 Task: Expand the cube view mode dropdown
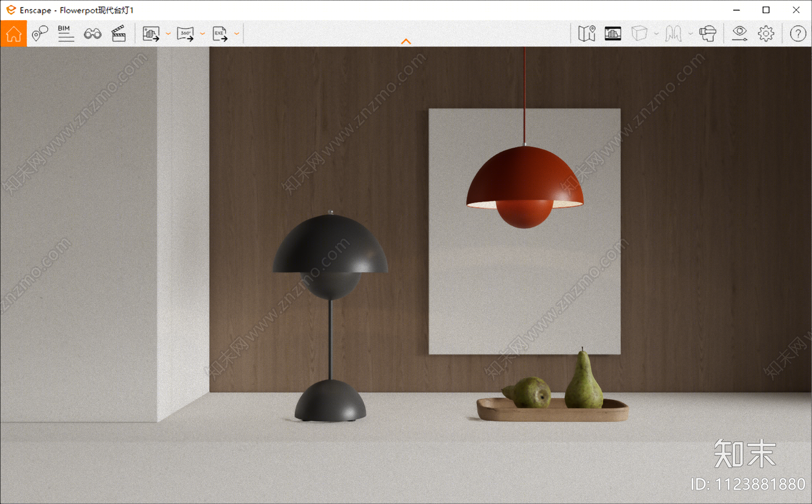(x=656, y=34)
